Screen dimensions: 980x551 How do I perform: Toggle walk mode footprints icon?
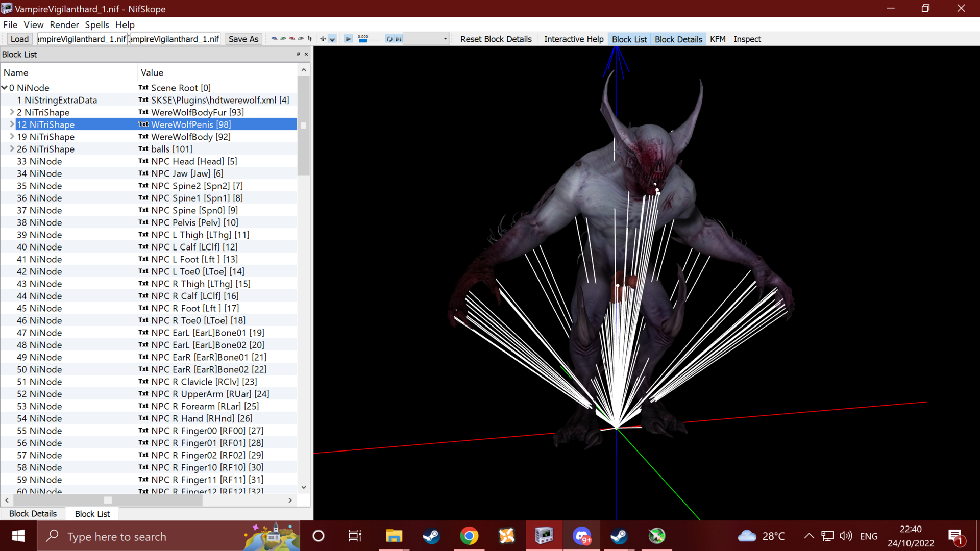coord(310,39)
